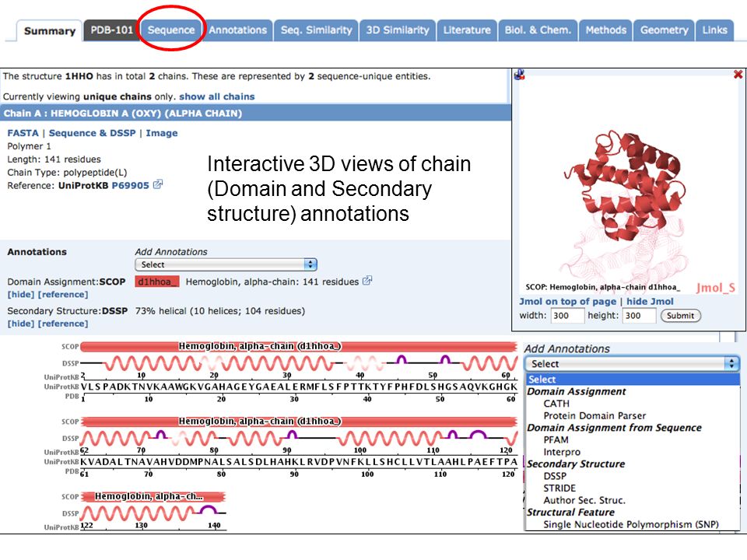Click 'Jmol on top of page' link
The image size is (747, 560).
point(567,302)
